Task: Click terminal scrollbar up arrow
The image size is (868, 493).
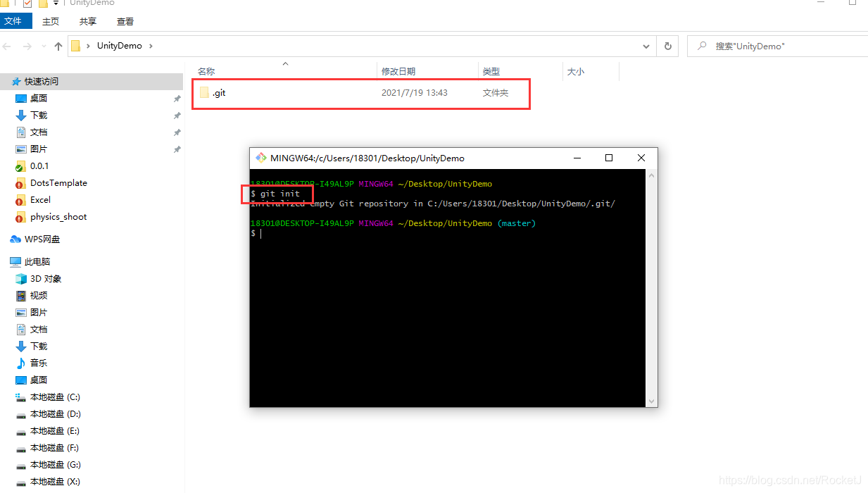Action: pyautogui.click(x=652, y=175)
